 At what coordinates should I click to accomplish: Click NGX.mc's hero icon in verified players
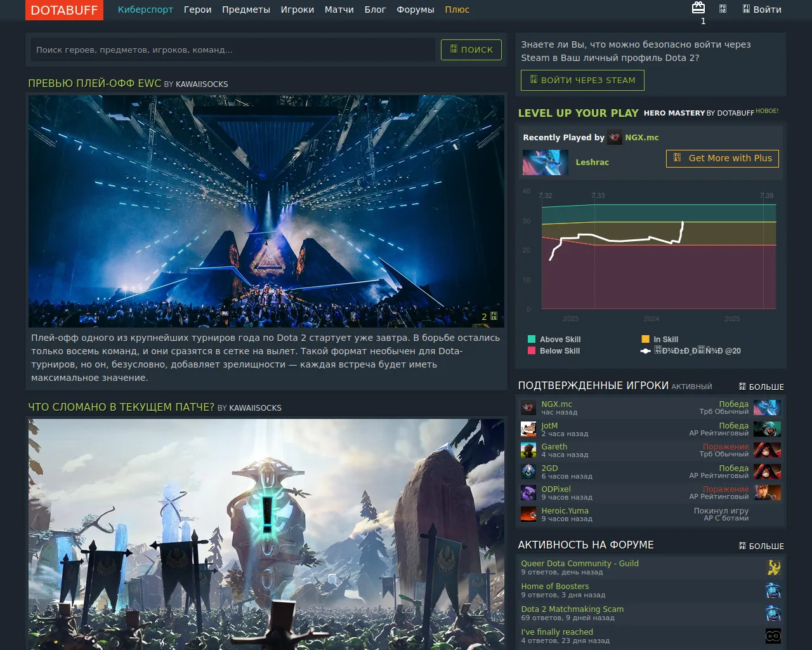(766, 408)
